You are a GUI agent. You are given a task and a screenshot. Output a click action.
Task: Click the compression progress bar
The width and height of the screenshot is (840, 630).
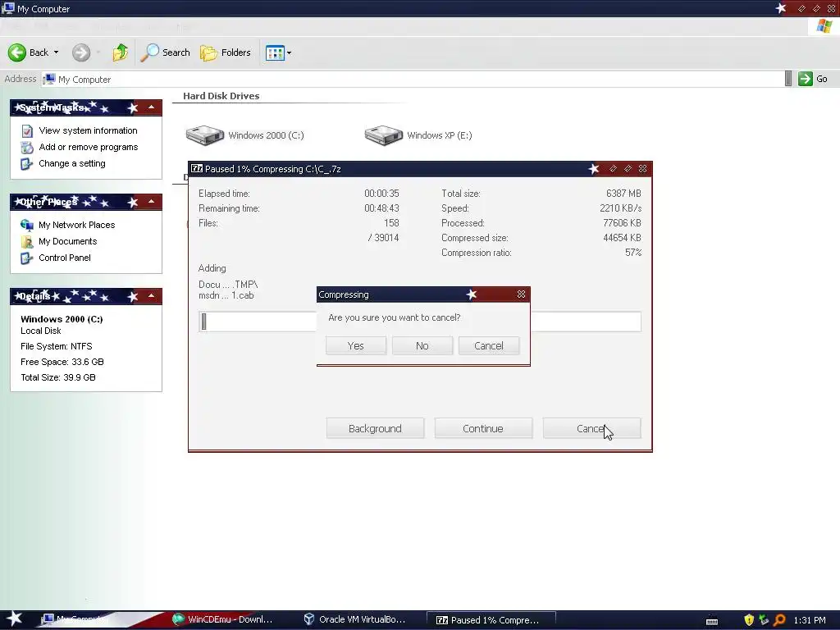point(419,322)
